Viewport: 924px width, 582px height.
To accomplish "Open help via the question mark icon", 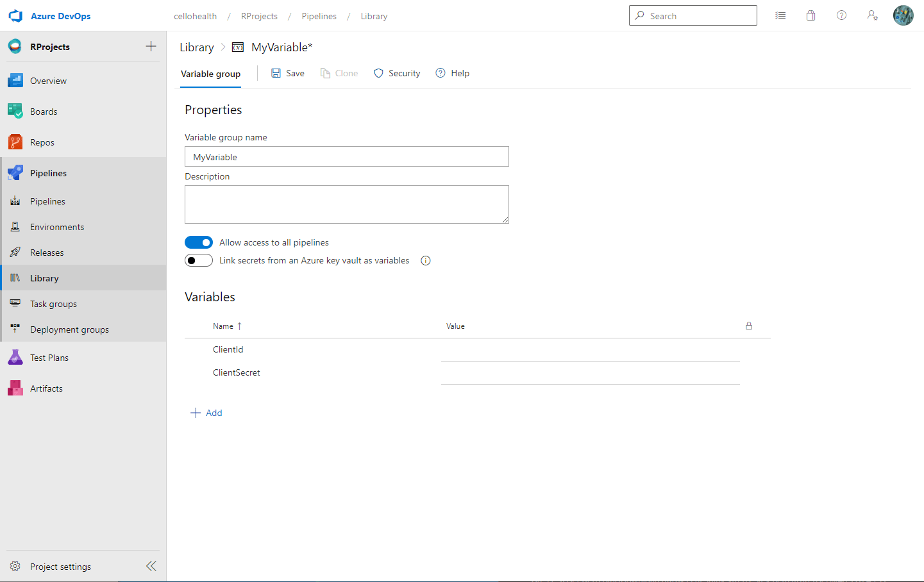I will coord(841,15).
